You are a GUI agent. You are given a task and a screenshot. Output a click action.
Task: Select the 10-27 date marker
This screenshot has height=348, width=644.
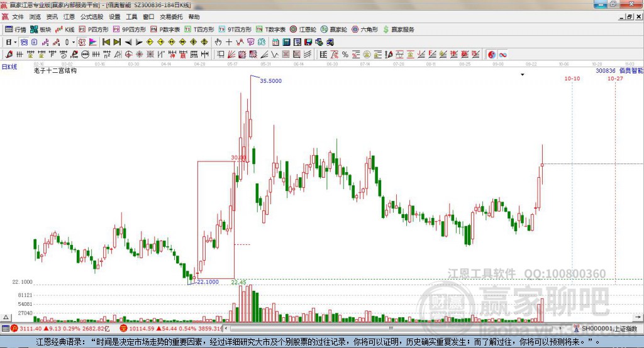[615, 79]
